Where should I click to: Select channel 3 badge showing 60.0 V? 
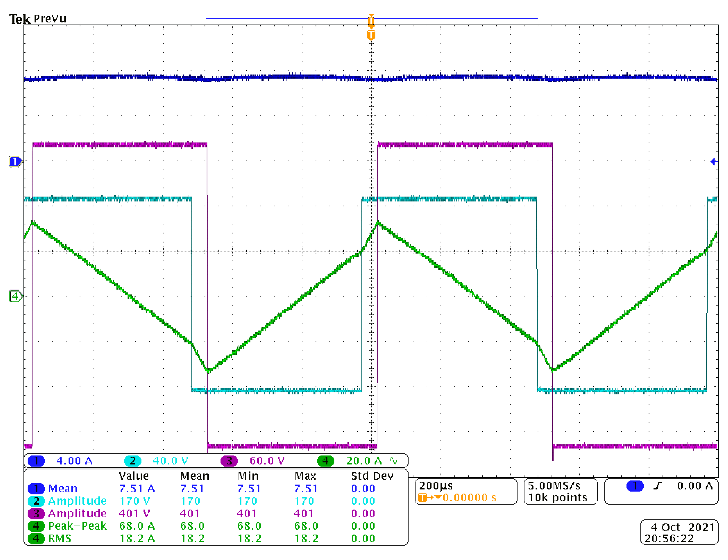click(229, 461)
